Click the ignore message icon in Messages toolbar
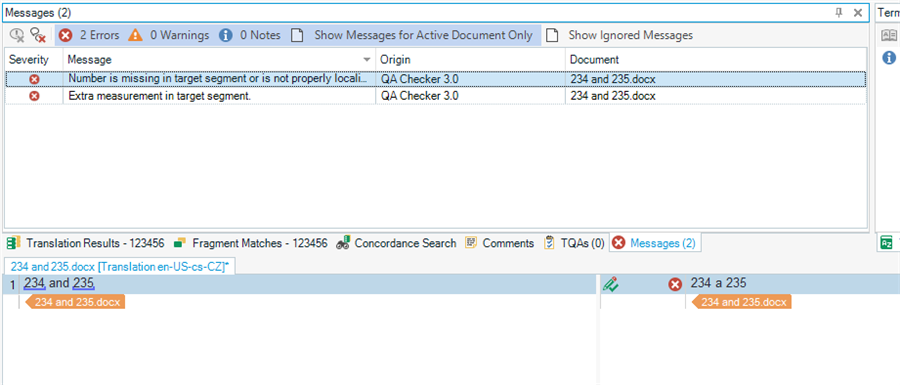The width and height of the screenshot is (900, 385). pyautogui.click(x=17, y=36)
